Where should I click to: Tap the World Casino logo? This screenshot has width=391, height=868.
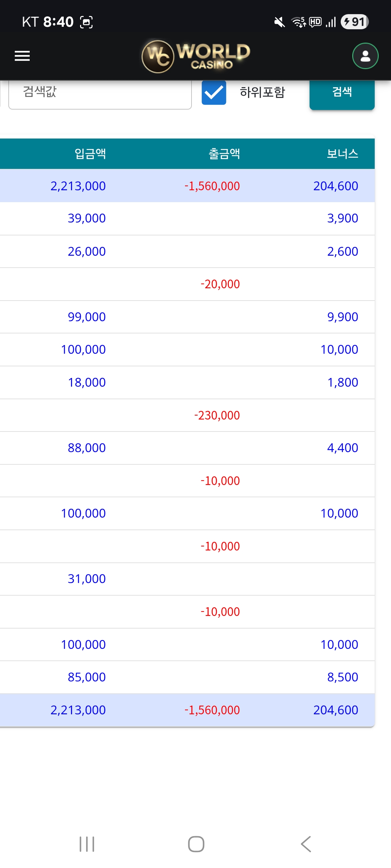click(x=195, y=56)
